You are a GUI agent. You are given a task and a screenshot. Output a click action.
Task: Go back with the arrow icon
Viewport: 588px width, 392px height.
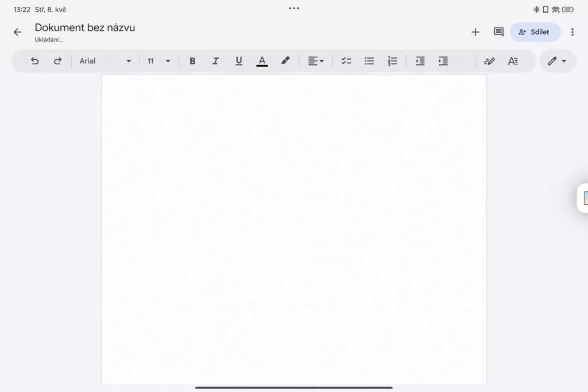17,32
